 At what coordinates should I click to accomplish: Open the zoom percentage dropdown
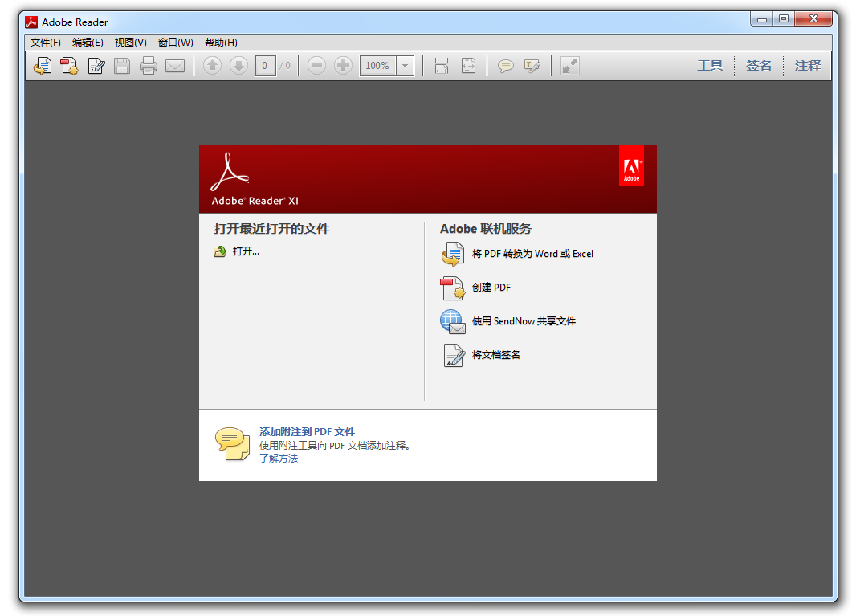pyautogui.click(x=406, y=65)
